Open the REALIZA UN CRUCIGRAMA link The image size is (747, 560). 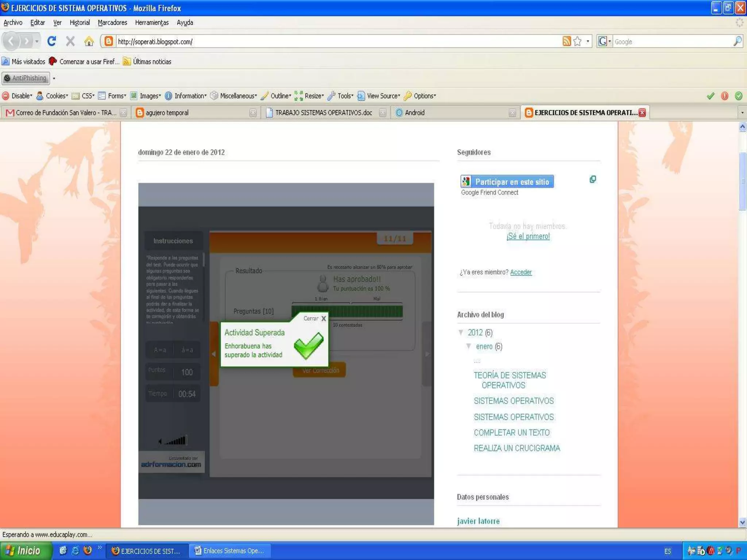[516, 448]
